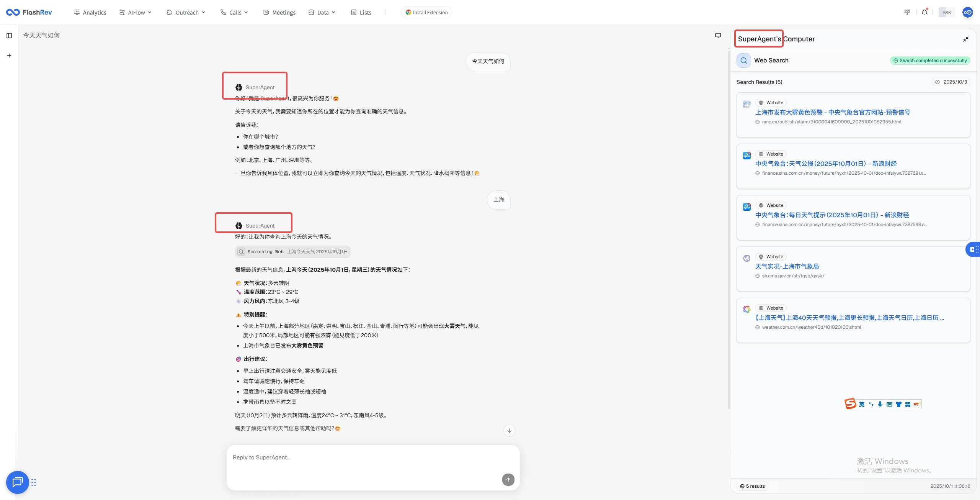980x500 pixels.
Task: Click the user avatar icon
Action: [967, 12]
